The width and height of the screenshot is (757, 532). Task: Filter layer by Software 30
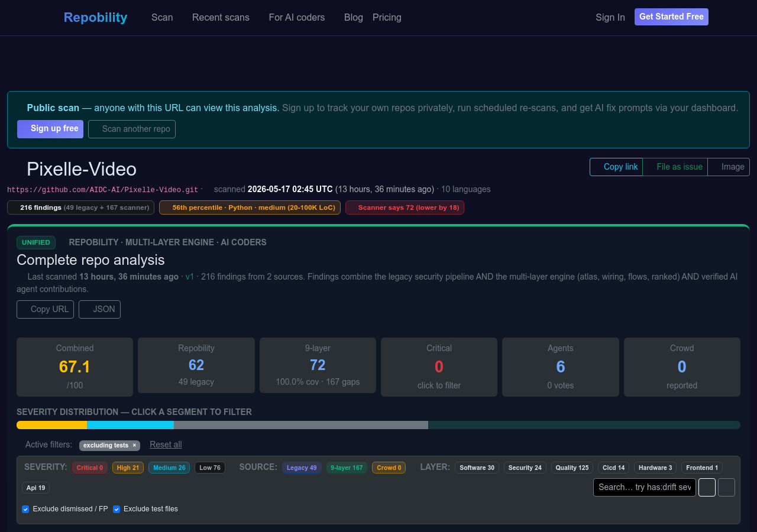477,468
